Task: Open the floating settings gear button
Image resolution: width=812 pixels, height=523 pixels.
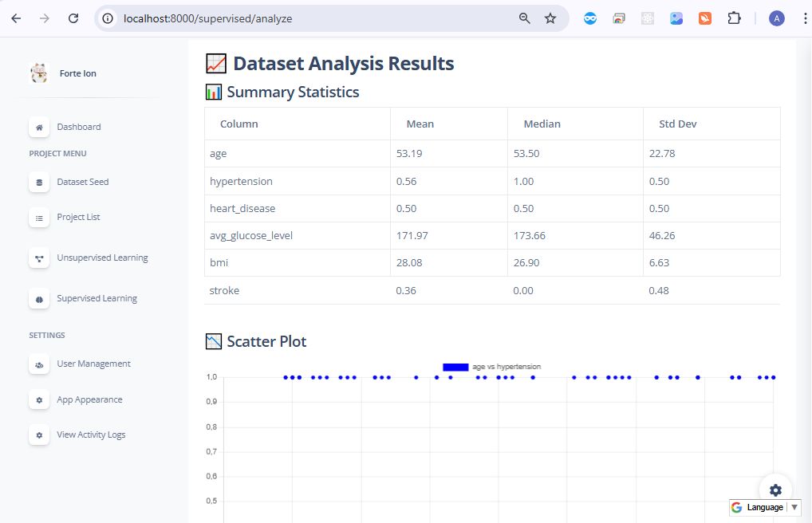Action: pos(775,490)
